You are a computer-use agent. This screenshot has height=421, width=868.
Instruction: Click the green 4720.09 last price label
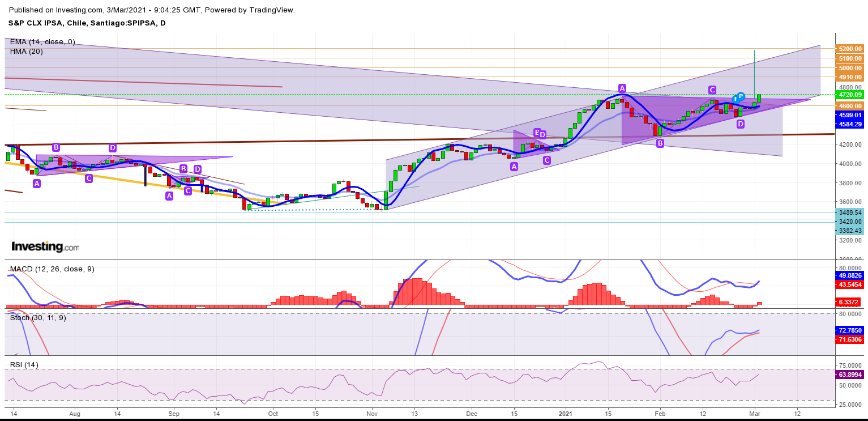[x=850, y=95]
